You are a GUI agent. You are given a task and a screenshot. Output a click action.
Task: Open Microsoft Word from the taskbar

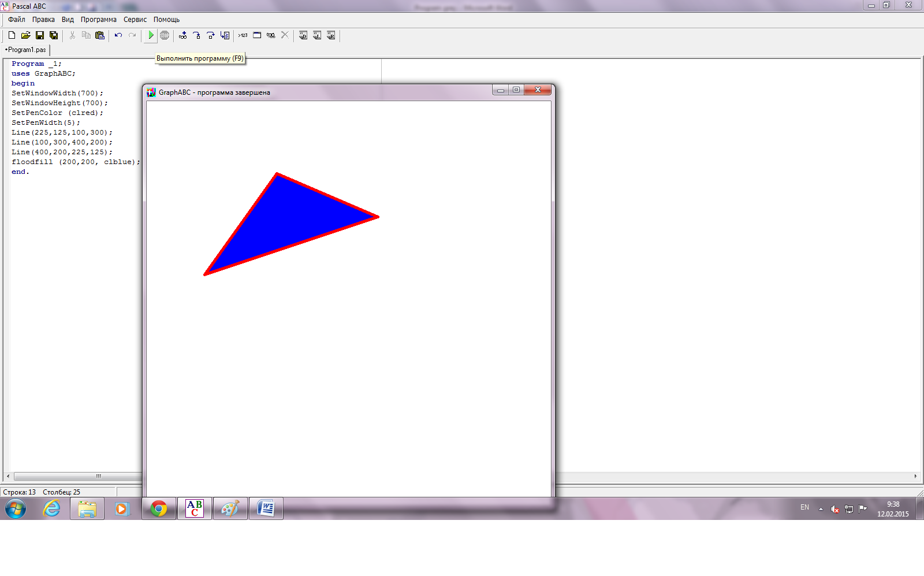point(266,508)
